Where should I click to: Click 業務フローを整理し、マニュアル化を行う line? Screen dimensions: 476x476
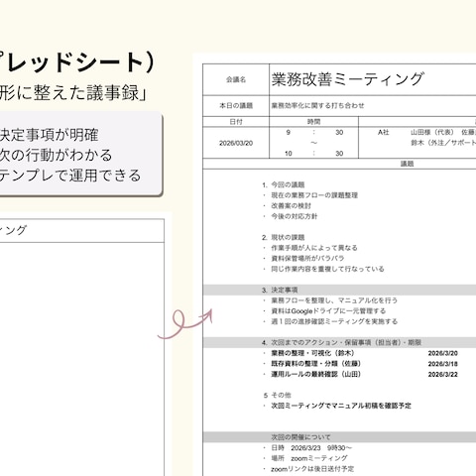pos(334,300)
